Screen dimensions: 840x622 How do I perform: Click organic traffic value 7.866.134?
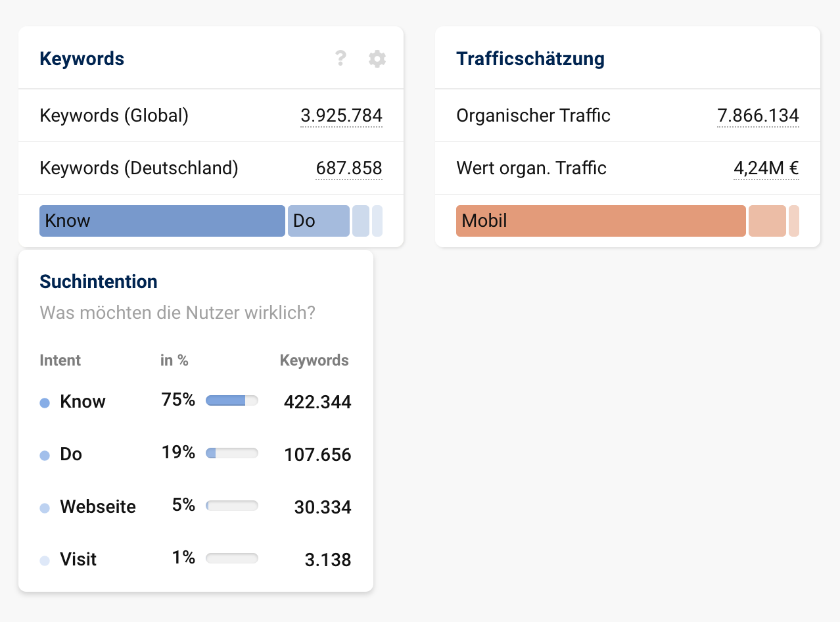[x=758, y=116]
